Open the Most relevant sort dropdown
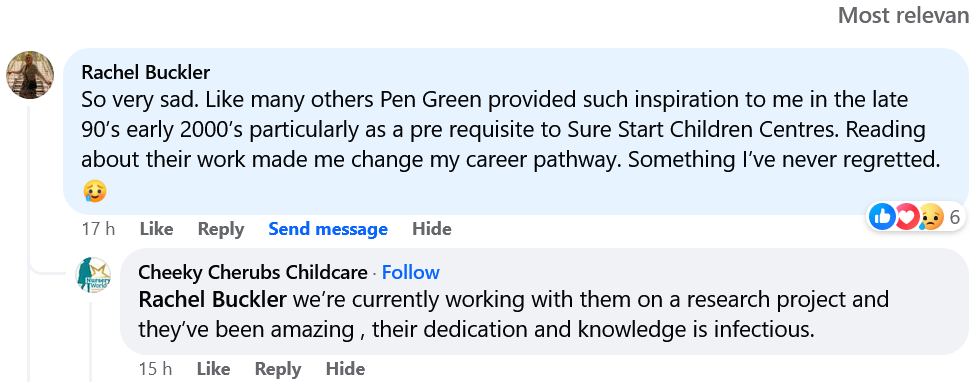This screenshot has width=970, height=382. coord(904,15)
